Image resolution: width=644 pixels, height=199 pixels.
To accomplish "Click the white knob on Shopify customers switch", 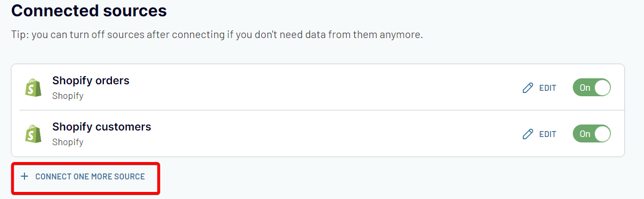I will click(x=602, y=134).
